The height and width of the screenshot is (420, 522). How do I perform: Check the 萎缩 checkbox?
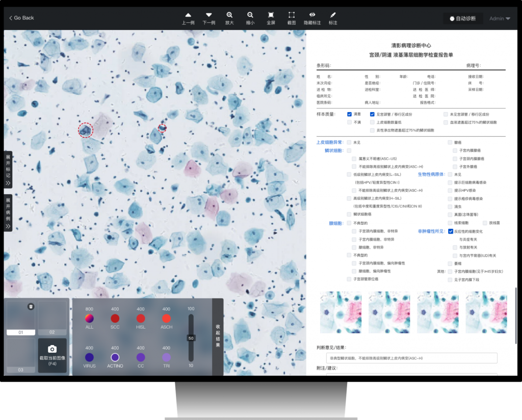[450, 264]
